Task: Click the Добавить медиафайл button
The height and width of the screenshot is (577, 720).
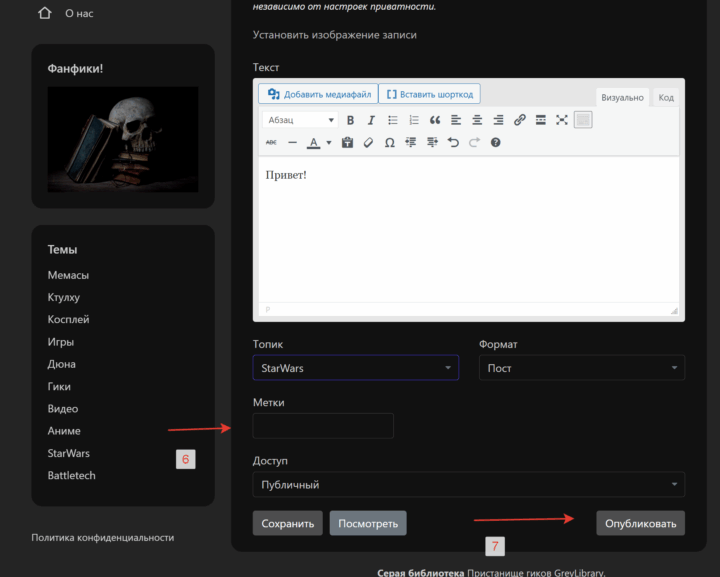Action: coord(318,94)
